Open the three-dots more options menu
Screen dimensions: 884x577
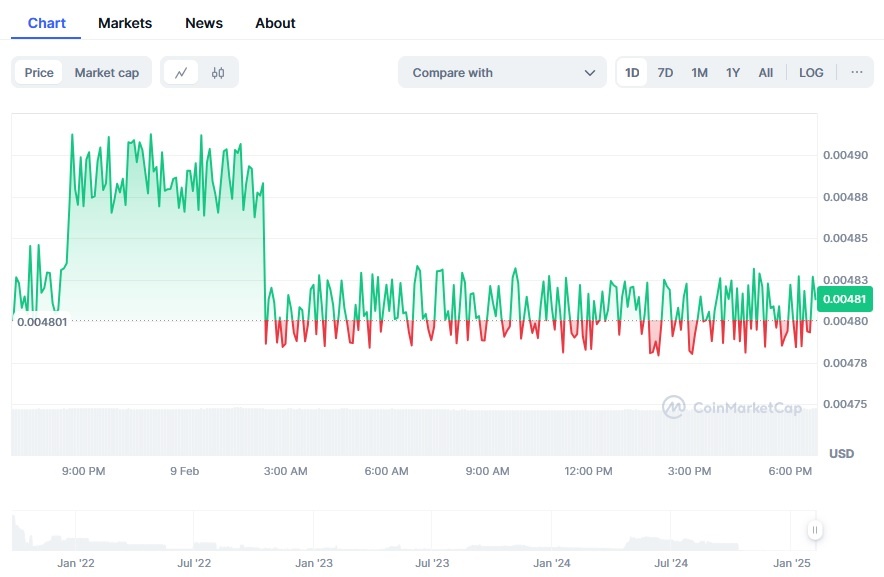coord(857,72)
